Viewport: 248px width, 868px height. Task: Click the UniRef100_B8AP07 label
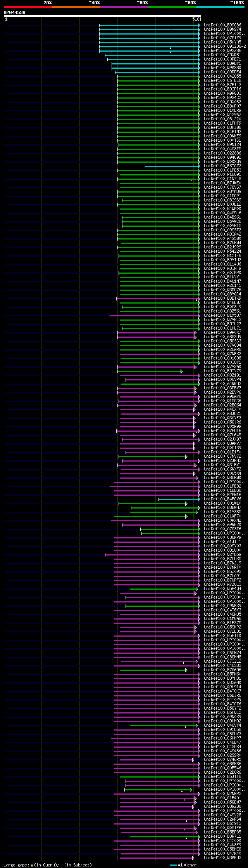[222, 106]
